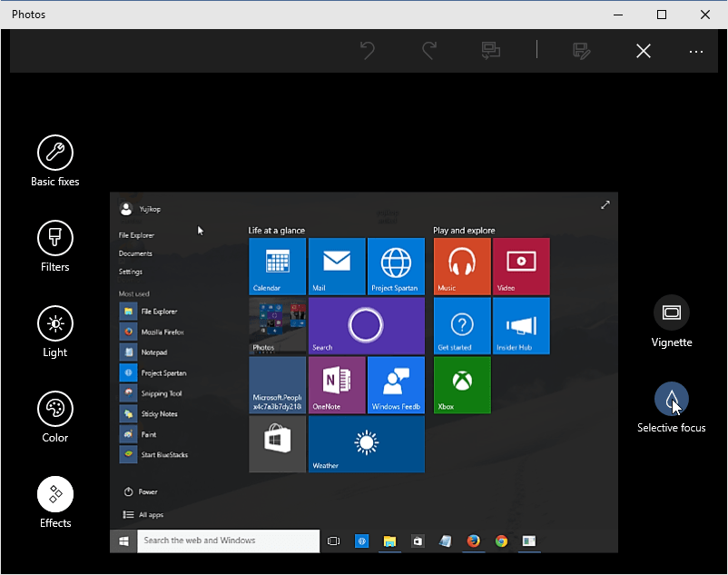Undo the last edit
728x575 pixels.
coord(368,51)
